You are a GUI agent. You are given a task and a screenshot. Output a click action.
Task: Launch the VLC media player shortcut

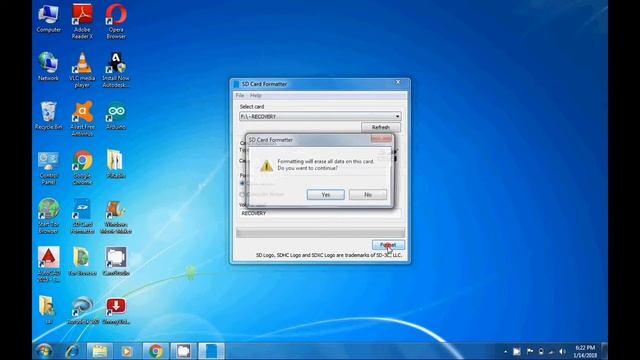[x=82, y=70]
